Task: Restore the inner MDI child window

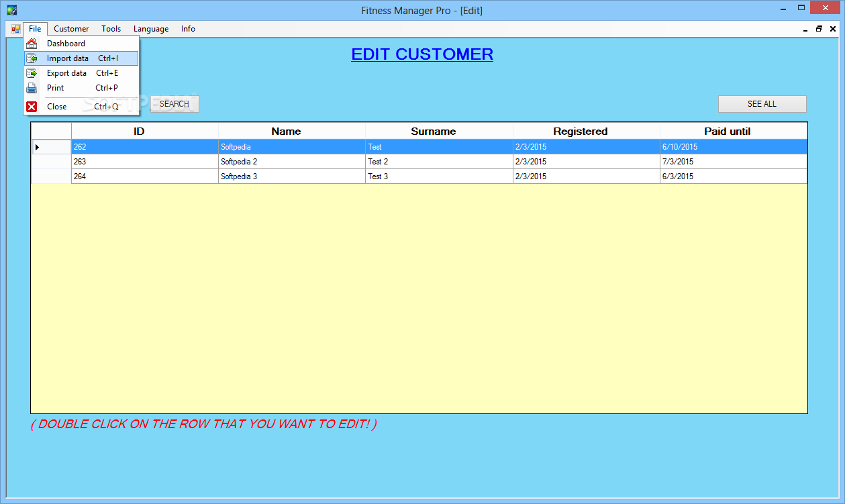Action: 819,29
